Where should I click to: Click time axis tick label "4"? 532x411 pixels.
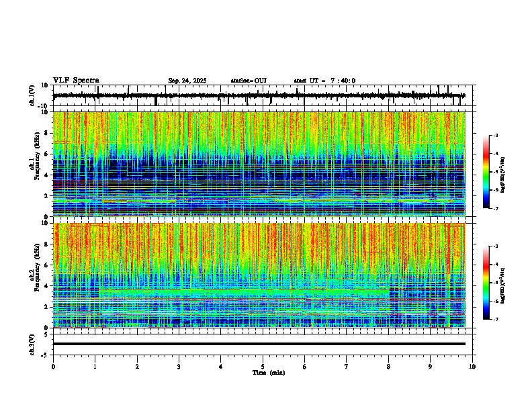[220, 367]
